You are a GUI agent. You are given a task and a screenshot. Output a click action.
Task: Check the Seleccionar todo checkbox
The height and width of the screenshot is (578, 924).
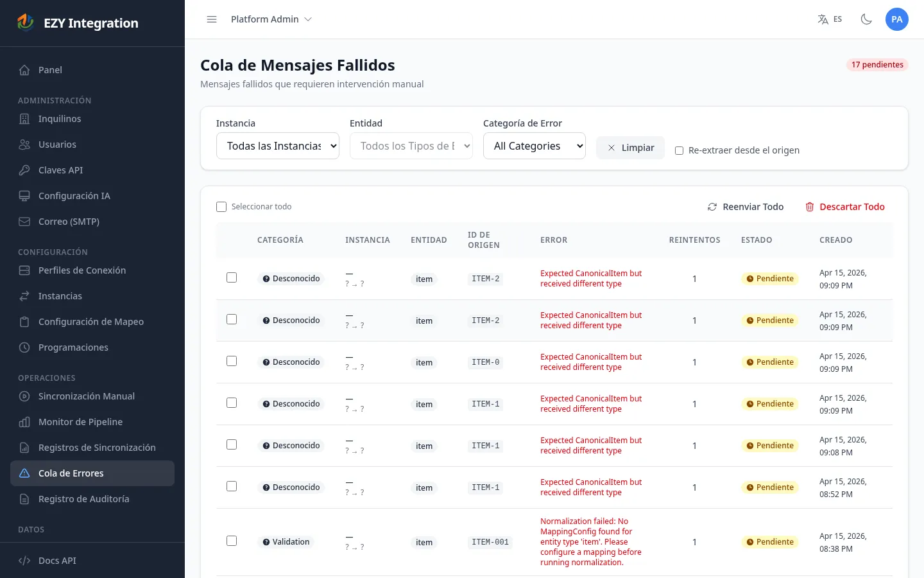(x=221, y=207)
